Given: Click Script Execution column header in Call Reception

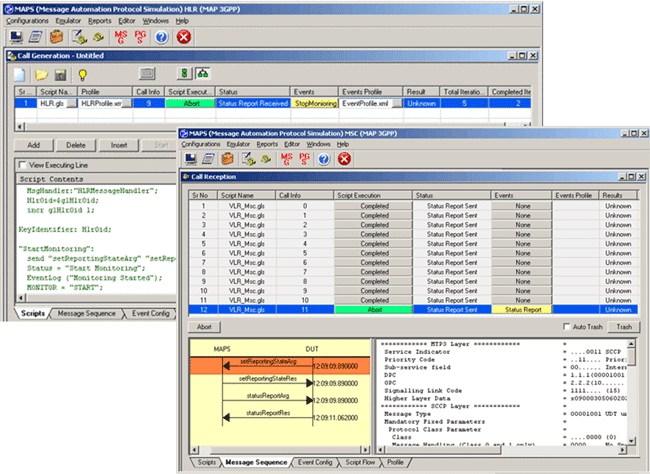Looking at the screenshot, I should (x=373, y=195).
